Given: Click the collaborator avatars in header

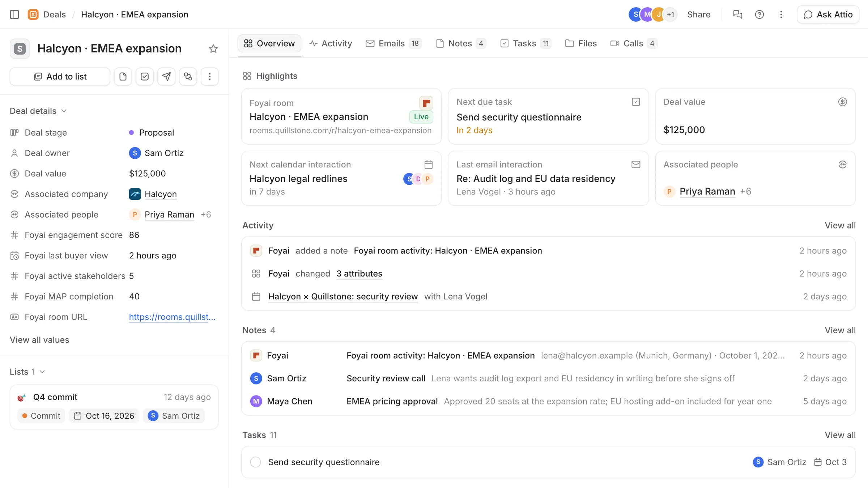Looking at the screenshot, I should [x=653, y=14].
